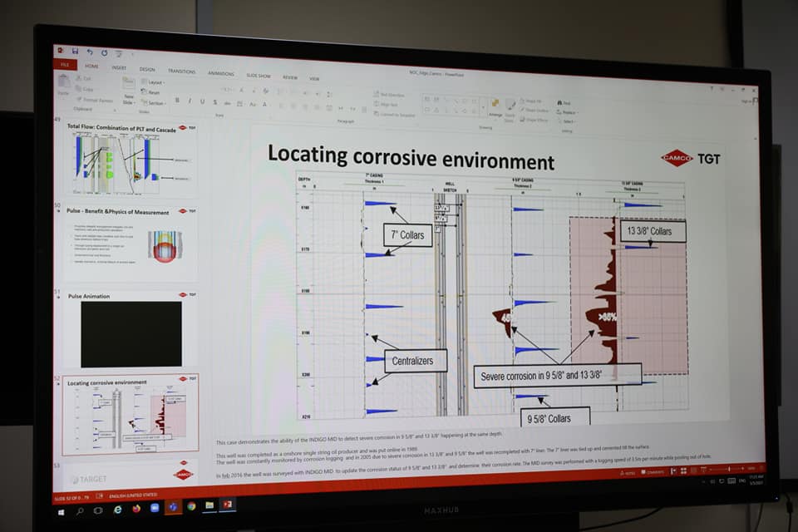Toggle Italic formatting
The width and height of the screenshot is (798, 532).
coord(190,101)
